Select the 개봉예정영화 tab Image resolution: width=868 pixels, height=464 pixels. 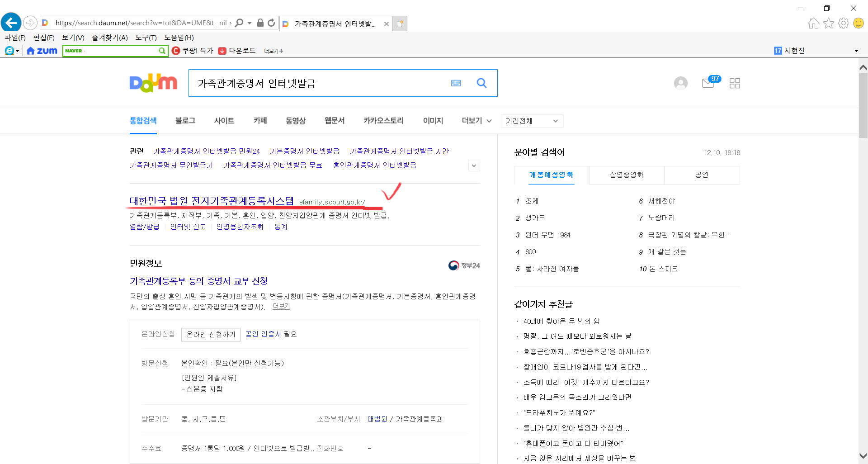(552, 175)
